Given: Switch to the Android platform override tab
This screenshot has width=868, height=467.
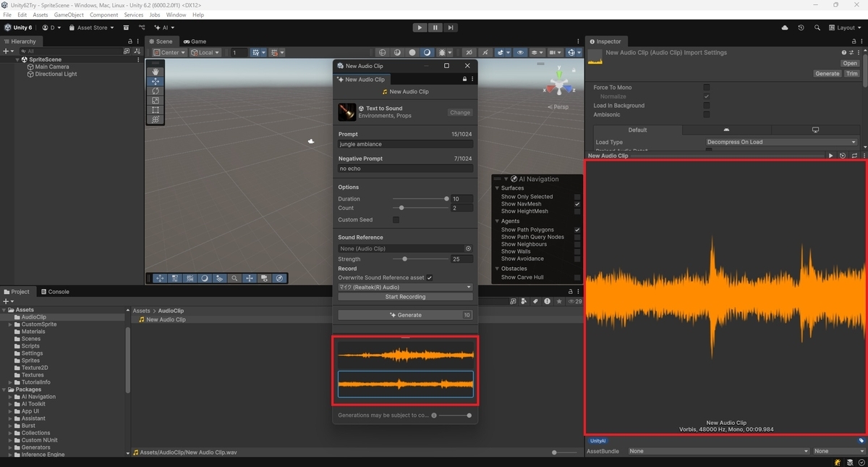Looking at the screenshot, I should coord(726,130).
